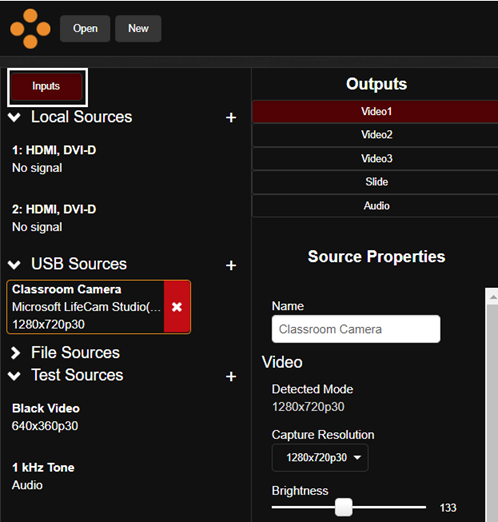Switch to the Inputs tab
Screen dimensions: 498x522
[46, 86]
